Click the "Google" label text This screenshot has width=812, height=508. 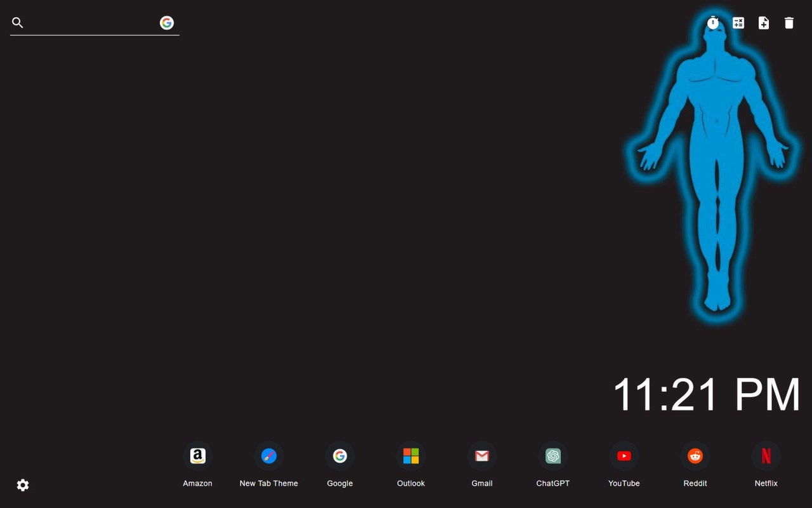tap(340, 483)
